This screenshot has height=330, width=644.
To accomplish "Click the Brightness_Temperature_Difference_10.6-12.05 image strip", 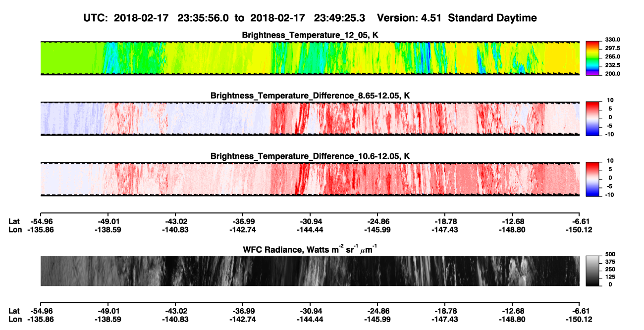I will 310,179.
